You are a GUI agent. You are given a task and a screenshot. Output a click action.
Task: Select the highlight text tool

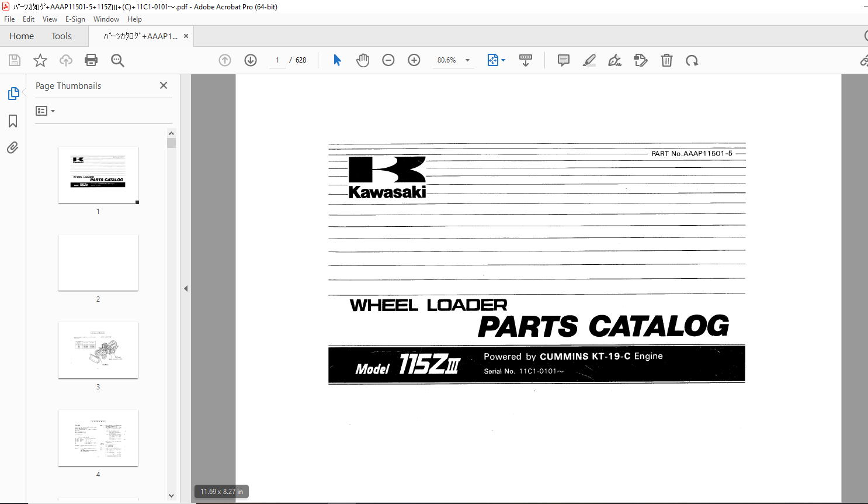pyautogui.click(x=589, y=60)
